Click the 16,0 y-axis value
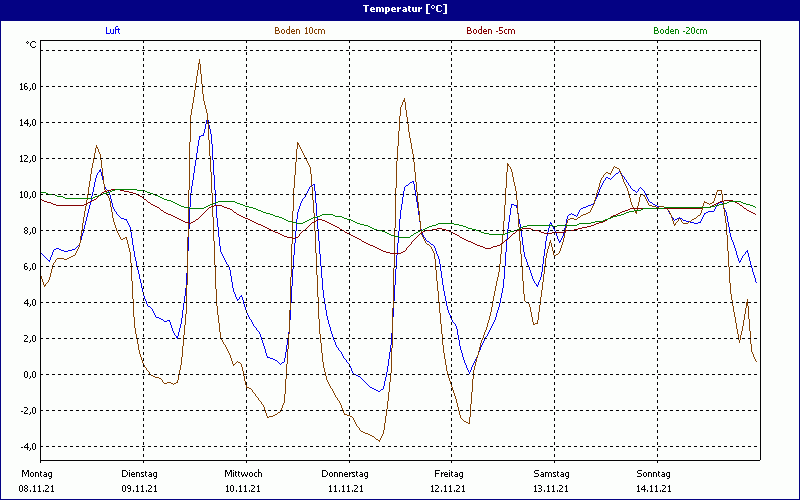 [28, 87]
